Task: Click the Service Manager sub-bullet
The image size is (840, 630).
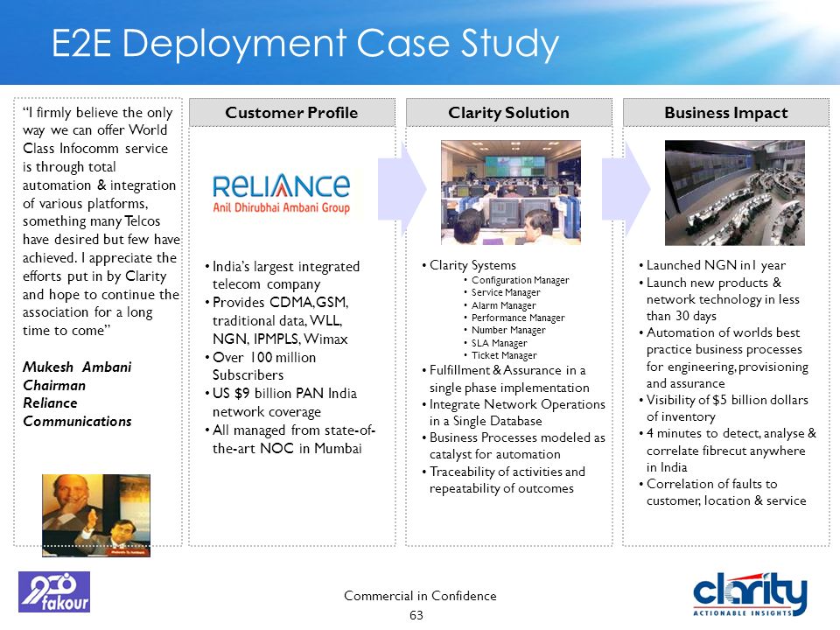Action: pos(502,292)
